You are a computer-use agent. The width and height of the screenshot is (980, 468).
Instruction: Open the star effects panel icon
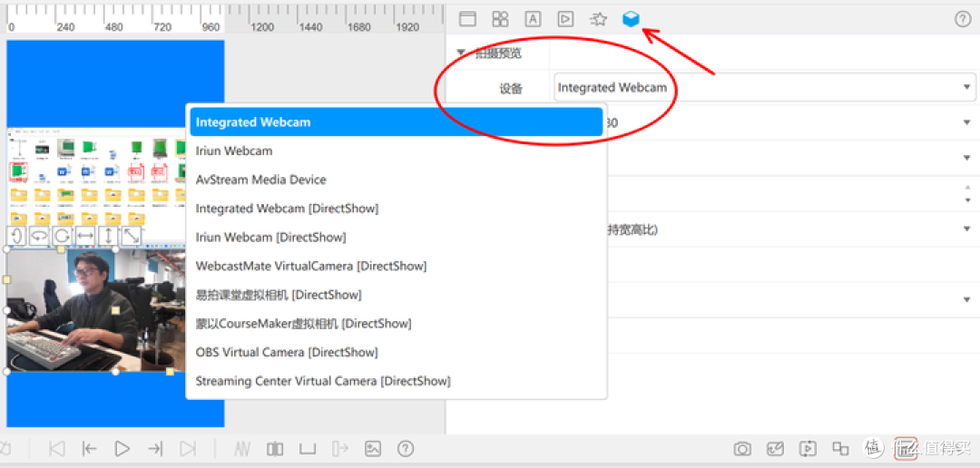coord(599,19)
